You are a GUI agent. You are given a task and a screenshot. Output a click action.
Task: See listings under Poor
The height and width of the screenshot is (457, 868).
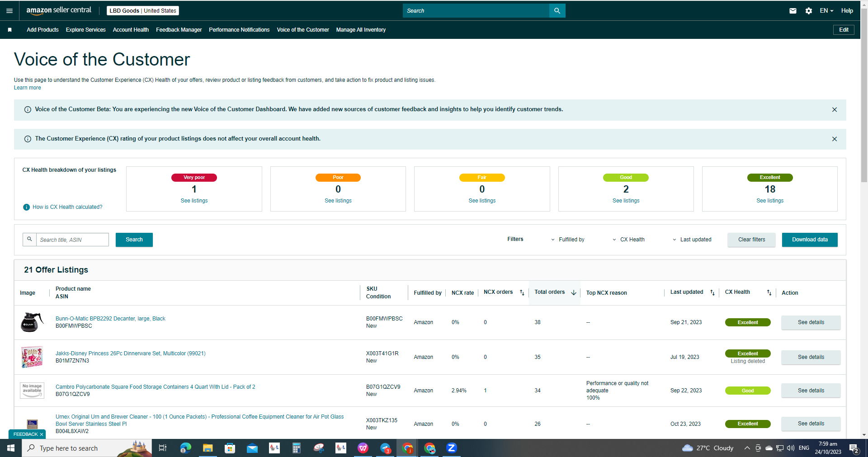pos(338,201)
